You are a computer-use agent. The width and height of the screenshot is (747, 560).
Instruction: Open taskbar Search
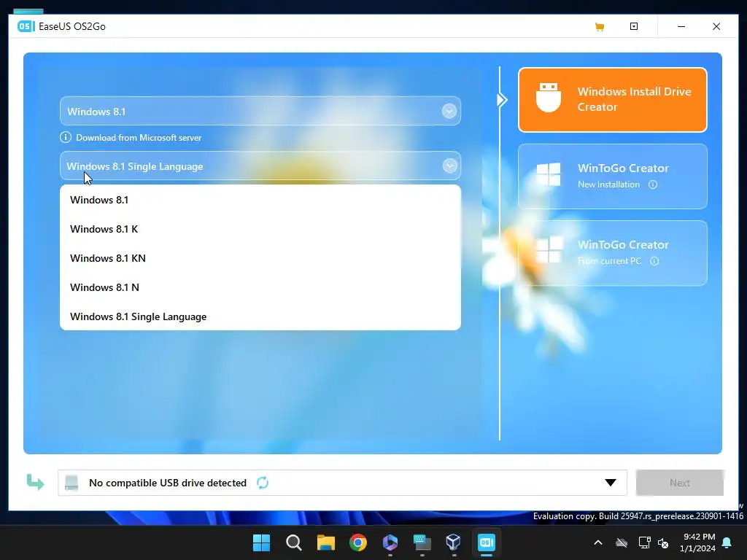pyautogui.click(x=293, y=542)
